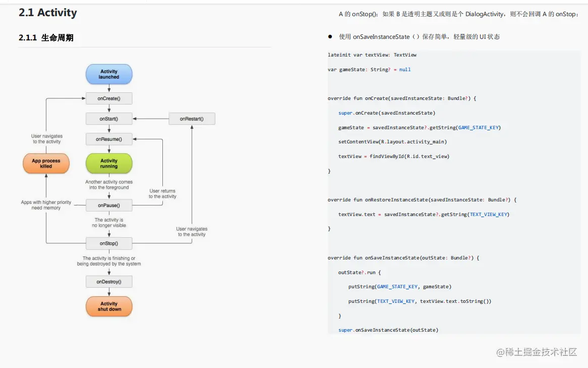Click 'override fun onCreate' code line
The width and height of the screenshot is (588, 368).
coord(402,98)
